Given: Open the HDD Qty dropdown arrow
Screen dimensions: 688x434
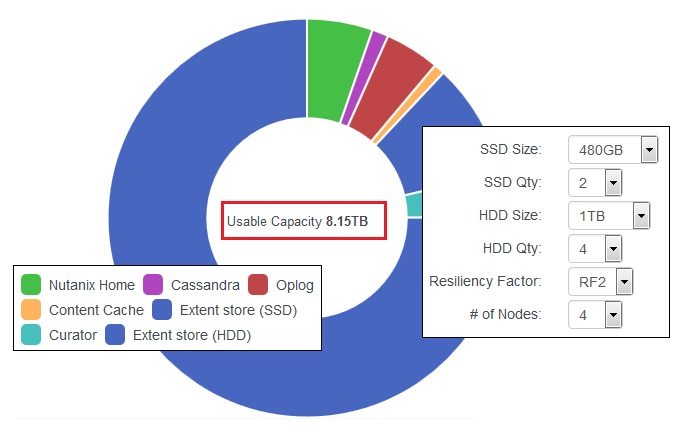Looking at the screenshot, I should pyautogui.click(x=613, y=248).
